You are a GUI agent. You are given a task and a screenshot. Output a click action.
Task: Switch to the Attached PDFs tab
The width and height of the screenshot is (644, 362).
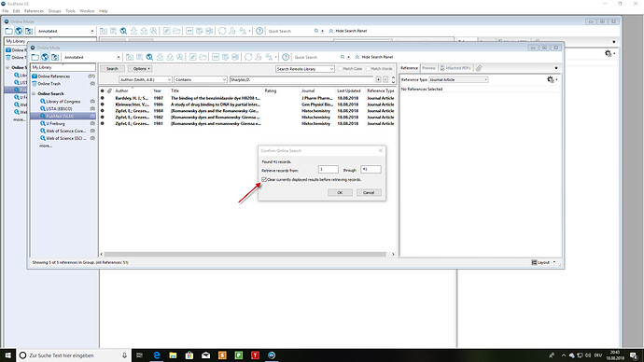[x=455, y=68]
